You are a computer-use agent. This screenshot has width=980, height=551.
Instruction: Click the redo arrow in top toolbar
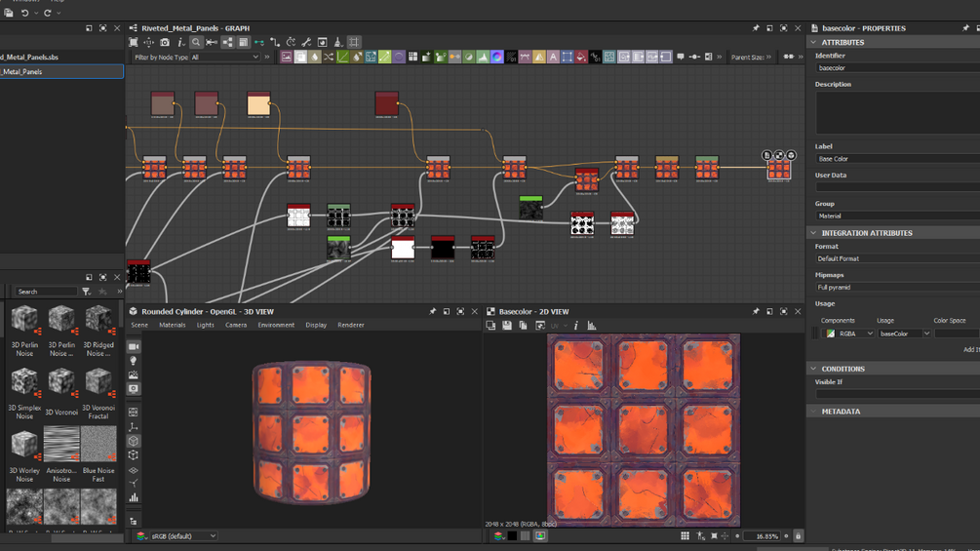(x=48, y=13)
